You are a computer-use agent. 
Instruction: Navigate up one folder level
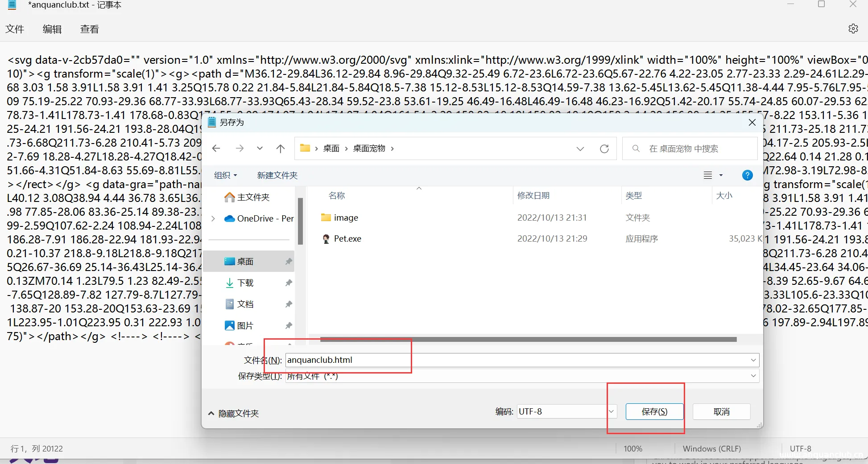tap(281, 148)
